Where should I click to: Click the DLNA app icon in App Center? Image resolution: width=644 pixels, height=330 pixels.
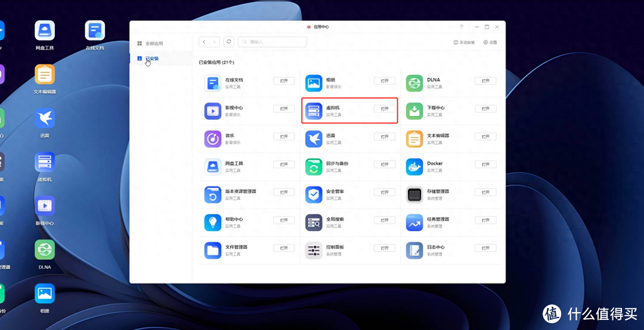pyautogui.click(x=414, y=83)
